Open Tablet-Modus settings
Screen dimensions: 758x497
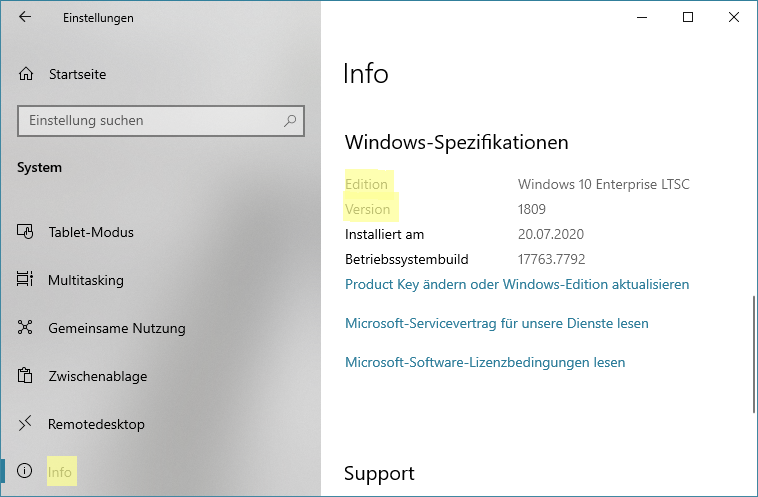[x=91, y=232]
